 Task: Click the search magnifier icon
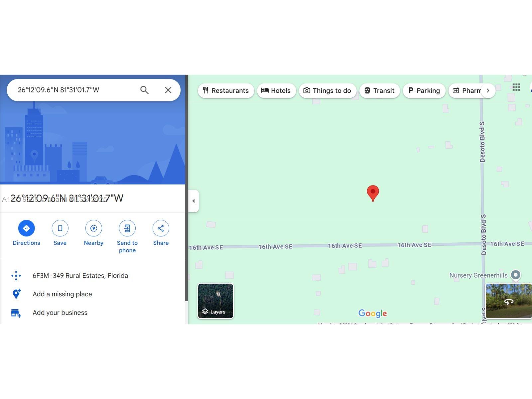coord(144,90)
